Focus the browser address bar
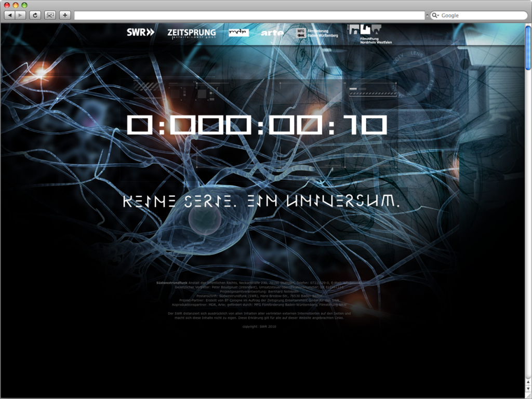This screenshot has height=399, width=532. (x=249, y=15)
